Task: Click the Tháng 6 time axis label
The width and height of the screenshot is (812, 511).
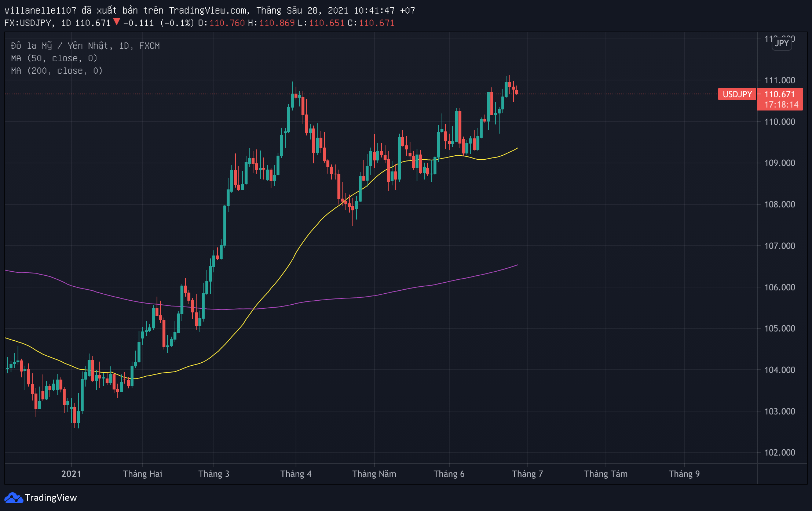Action: pyautogui.click(x=449, y=474)
